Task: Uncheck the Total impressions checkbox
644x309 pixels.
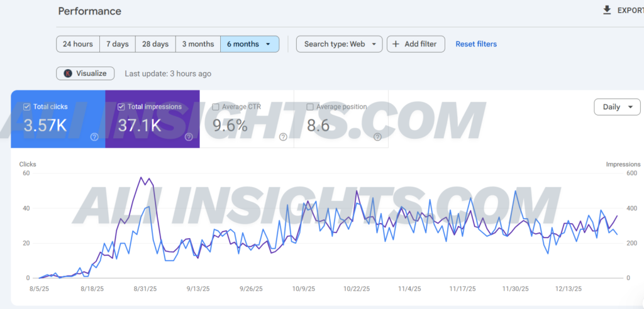Action: coord(121,107)
